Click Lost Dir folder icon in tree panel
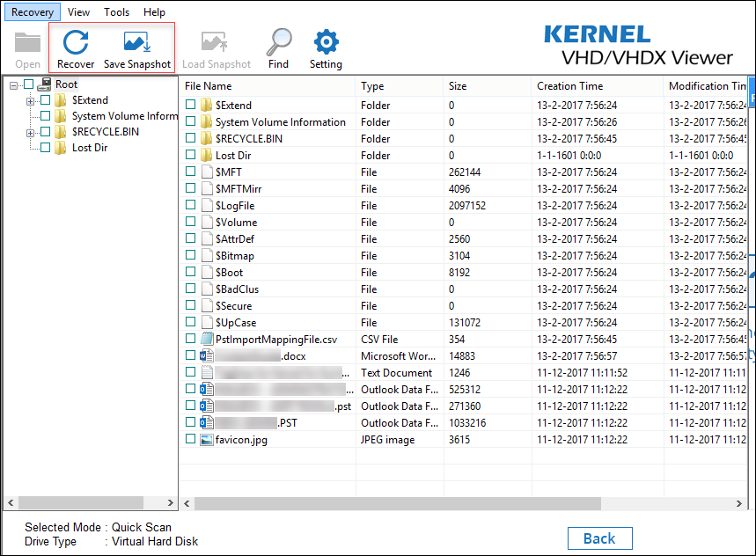The image size is (756, 556). pos(60,148)
